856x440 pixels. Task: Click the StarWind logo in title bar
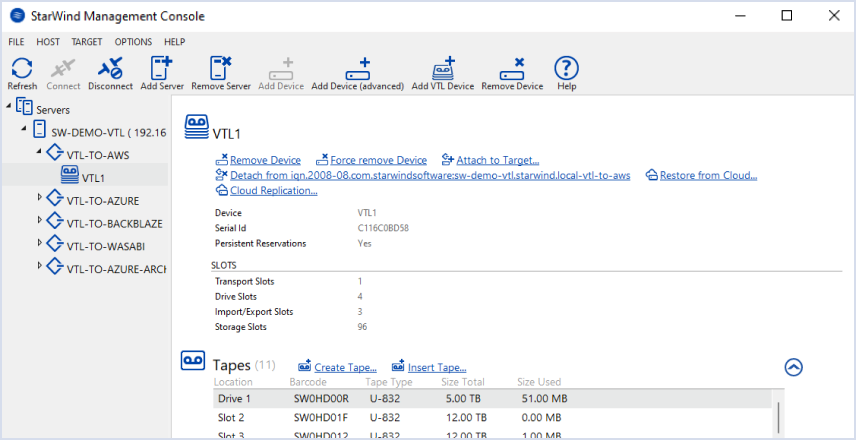tap(17, 16)
